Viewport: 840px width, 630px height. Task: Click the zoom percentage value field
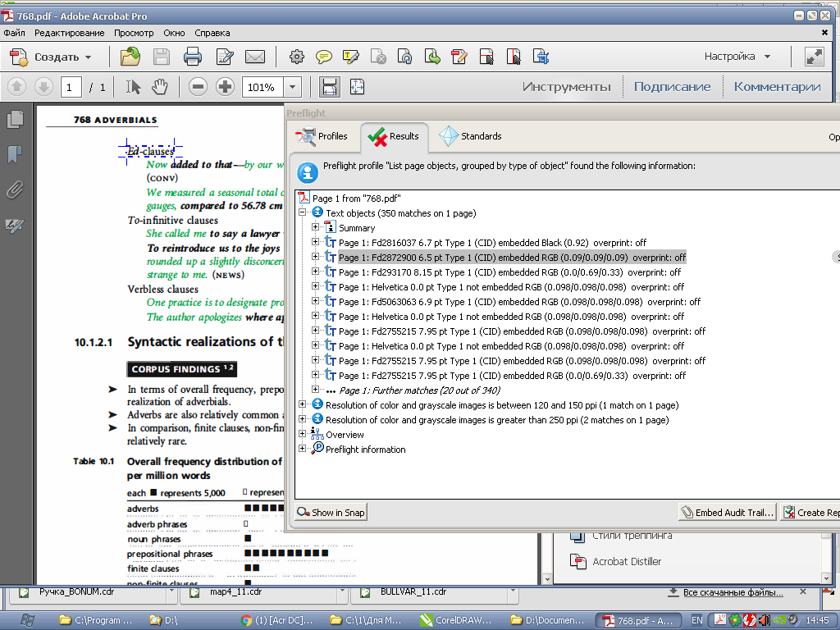(x=262, y=87)
